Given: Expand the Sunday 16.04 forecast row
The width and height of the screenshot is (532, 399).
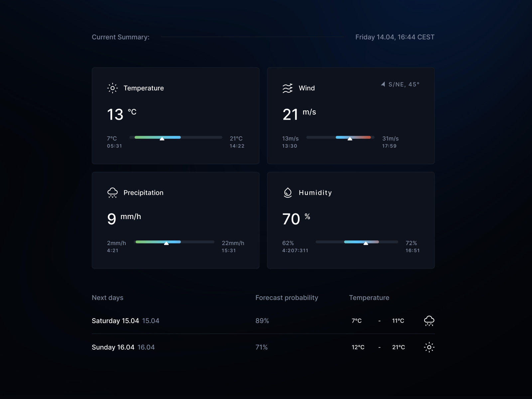Looking at the screenshot, I should point(123,347).
